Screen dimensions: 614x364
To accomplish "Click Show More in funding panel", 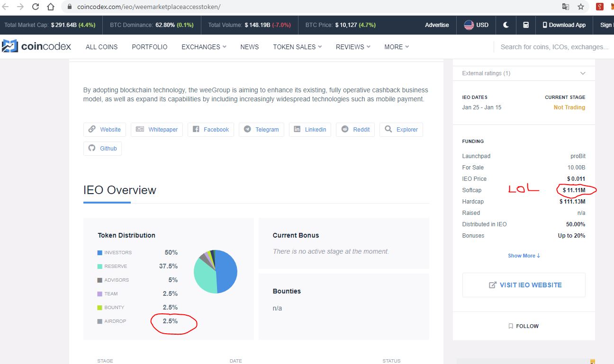I will tap(524, 256).
